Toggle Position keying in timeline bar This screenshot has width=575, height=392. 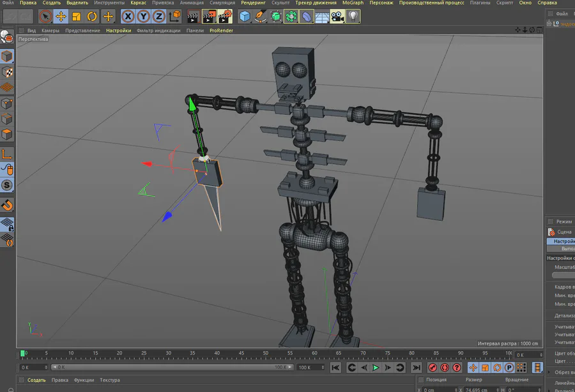click(473, 368)
